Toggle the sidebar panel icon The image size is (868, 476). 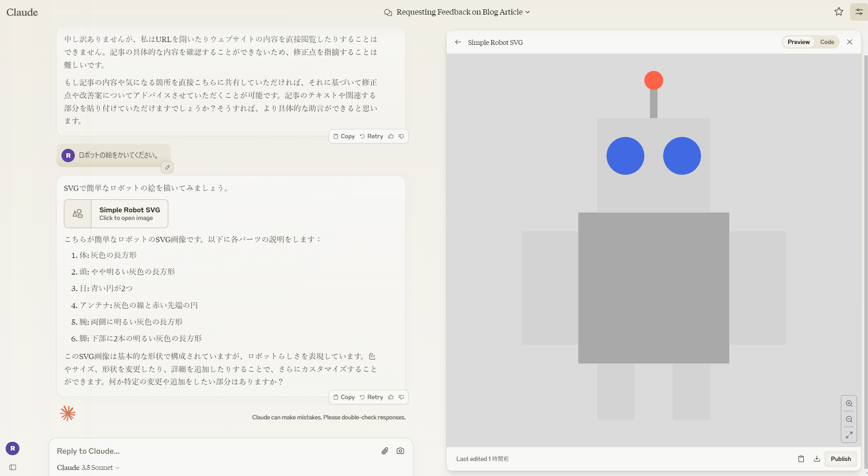(13, 468)
